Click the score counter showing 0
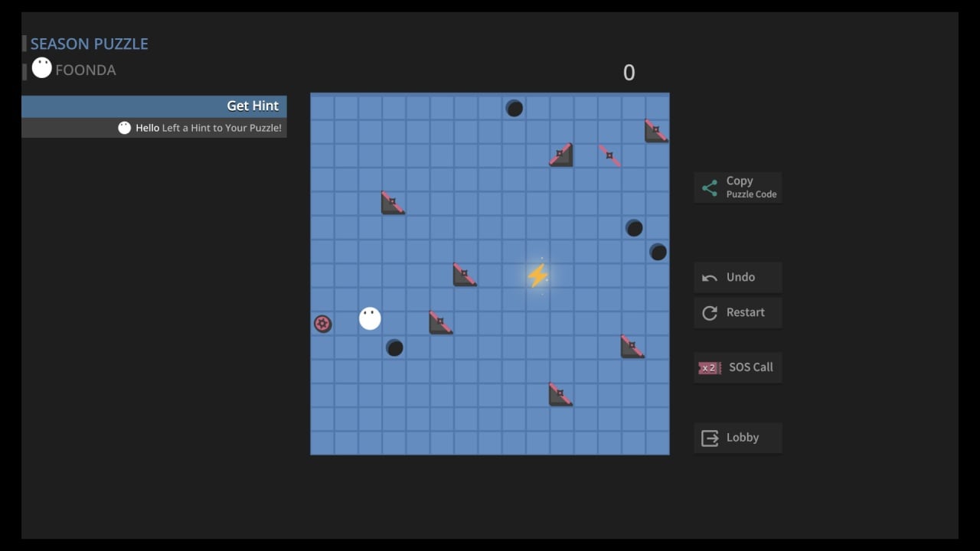This screenshot has height=551, width=980. [629, 73]
